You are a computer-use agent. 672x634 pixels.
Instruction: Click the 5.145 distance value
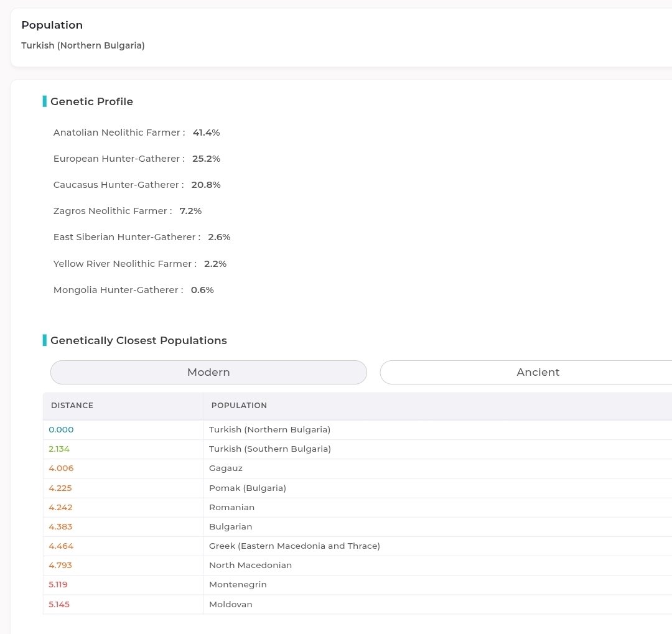(x=59, y=604)
